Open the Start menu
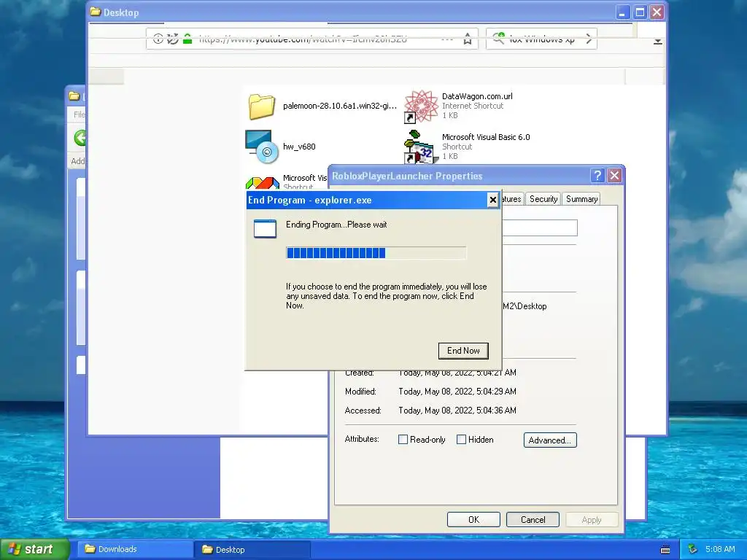This screenshot has width=747, height=560. coord(35,549)
